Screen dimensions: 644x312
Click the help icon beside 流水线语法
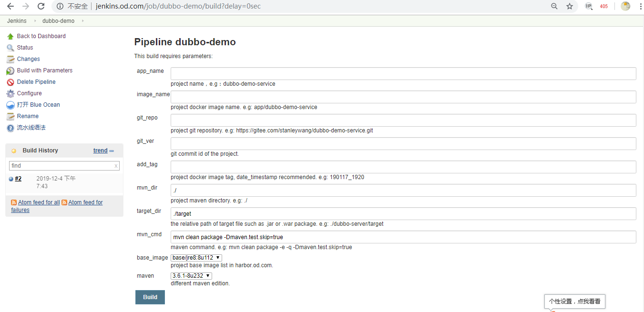point(10,128)
